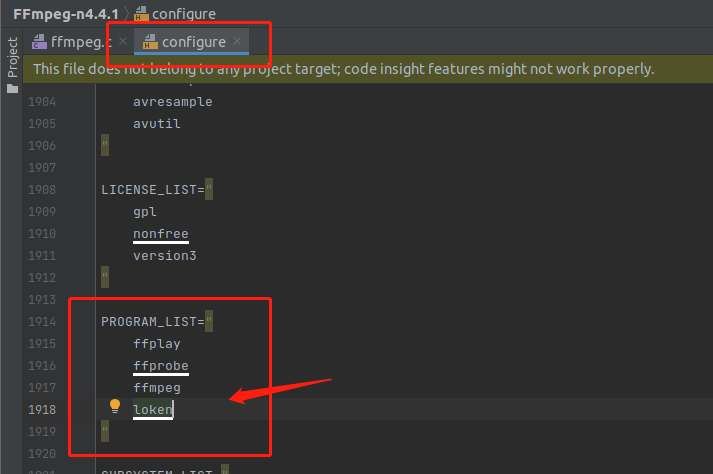This screenshot has width=713, height=474.
Task: Click the ffmpeg.c file type icon
Action: pos(39,42)
